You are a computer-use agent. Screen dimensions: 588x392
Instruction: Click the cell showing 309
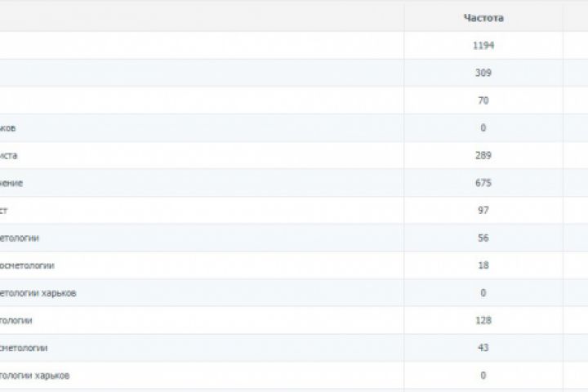[x=483, y=73]
